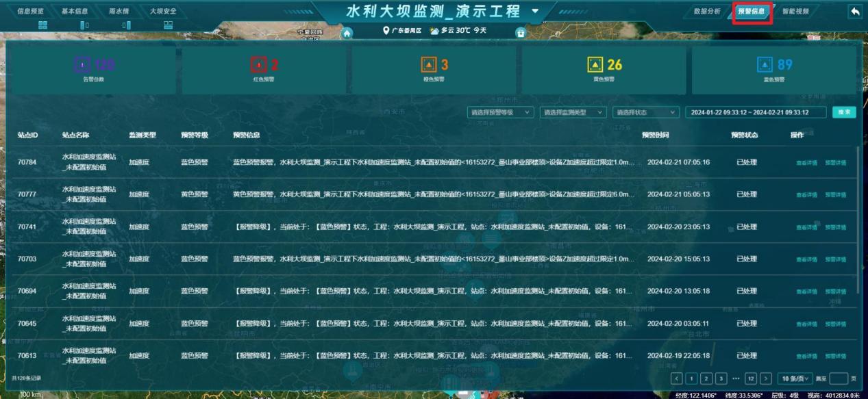Click the back arrow icon in top-right corner
The height and width of the screenshot is (399, 868).
coord(855,12)
